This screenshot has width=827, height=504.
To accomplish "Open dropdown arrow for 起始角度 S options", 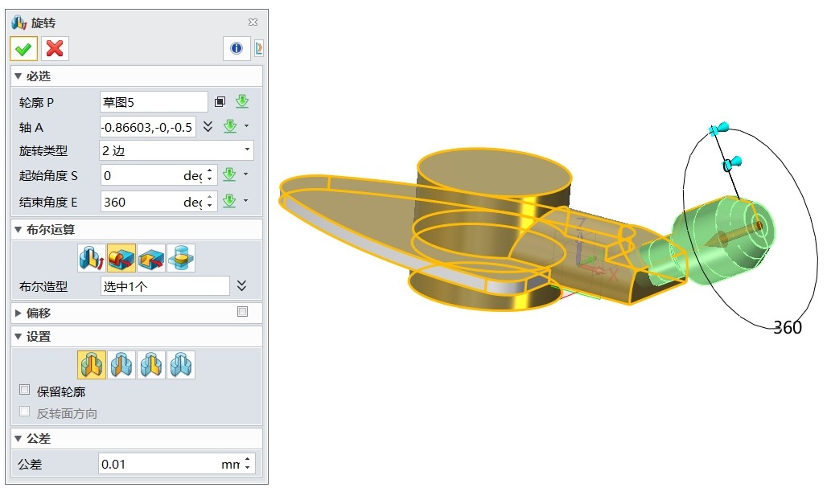I will (246, 174).
